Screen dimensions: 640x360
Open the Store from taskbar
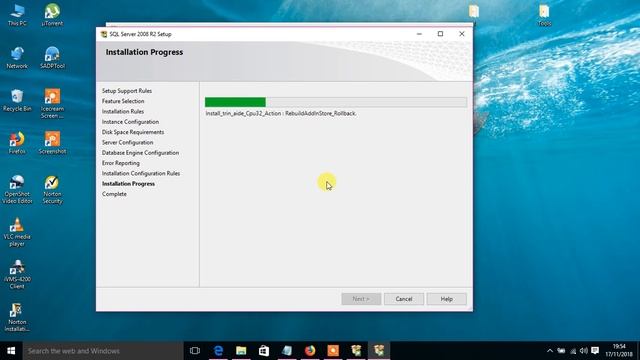pyautogui.click(x=264, y=351)
